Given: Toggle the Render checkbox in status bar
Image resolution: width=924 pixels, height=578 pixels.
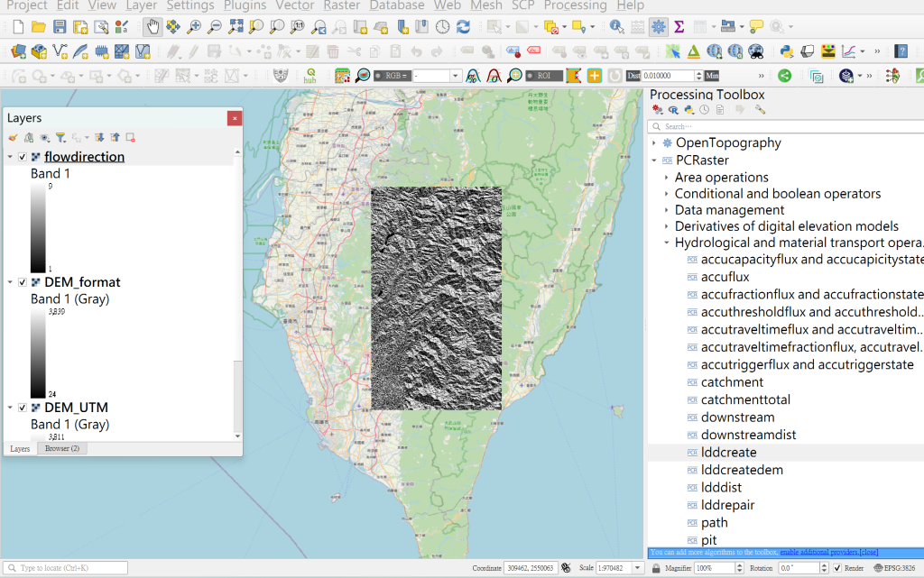Looking at the screenshot, I should click(837, 568).
